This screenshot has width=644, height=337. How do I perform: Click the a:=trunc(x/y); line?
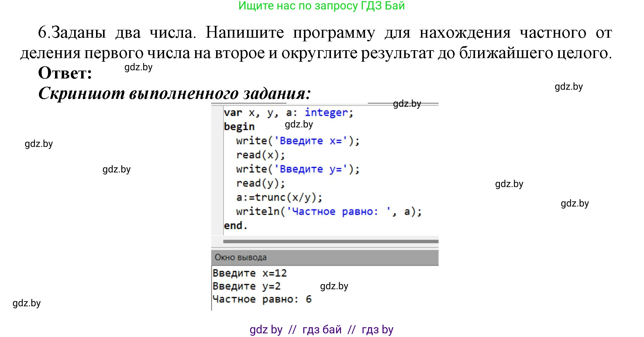pyautogui.click(x=279, y=197)
